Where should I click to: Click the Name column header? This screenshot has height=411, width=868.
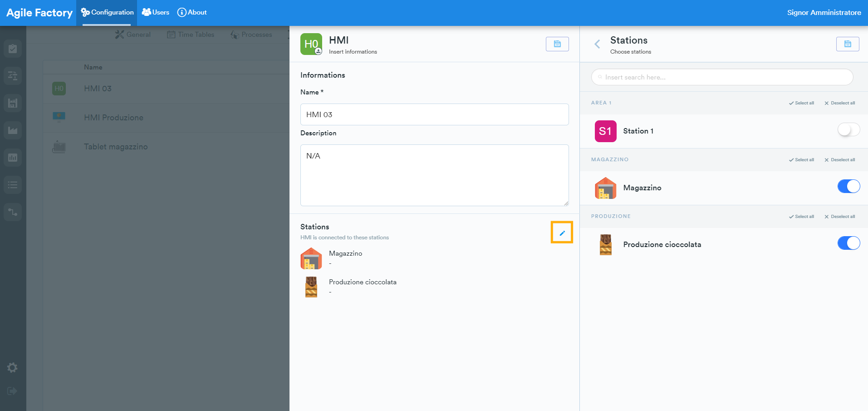coord(93,67)
